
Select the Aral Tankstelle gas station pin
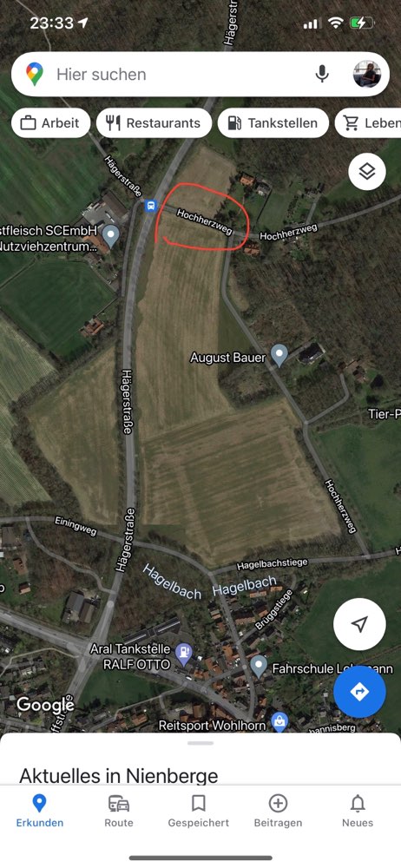183,654
